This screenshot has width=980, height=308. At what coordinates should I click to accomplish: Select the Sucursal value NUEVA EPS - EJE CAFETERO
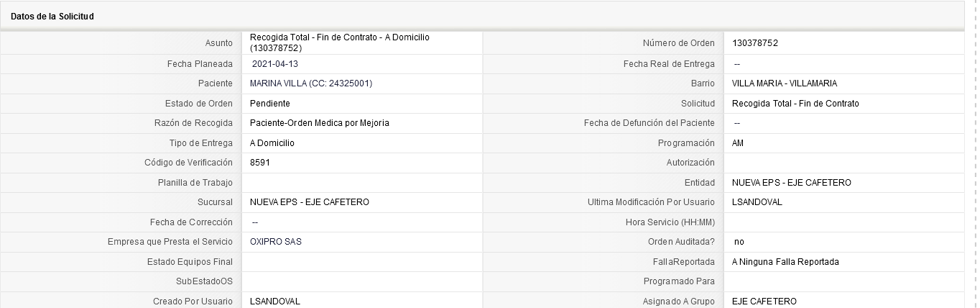coord(309,202)
